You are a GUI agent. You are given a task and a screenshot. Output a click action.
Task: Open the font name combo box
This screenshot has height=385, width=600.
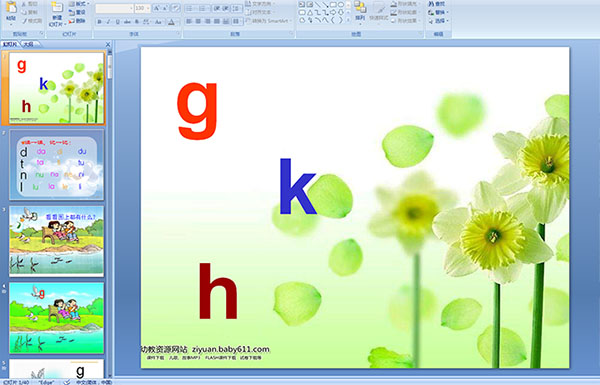pyautogui.click(x=114, y=8)
